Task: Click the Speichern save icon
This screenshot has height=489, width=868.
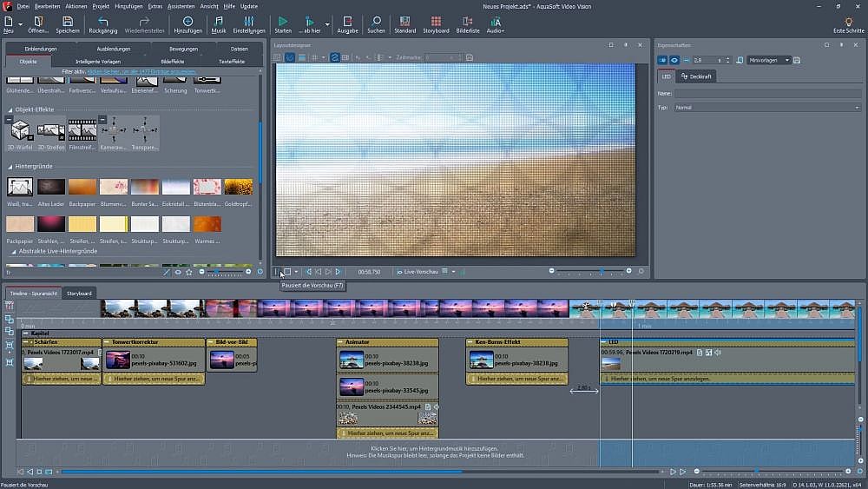Action: [x=68, y=22]
